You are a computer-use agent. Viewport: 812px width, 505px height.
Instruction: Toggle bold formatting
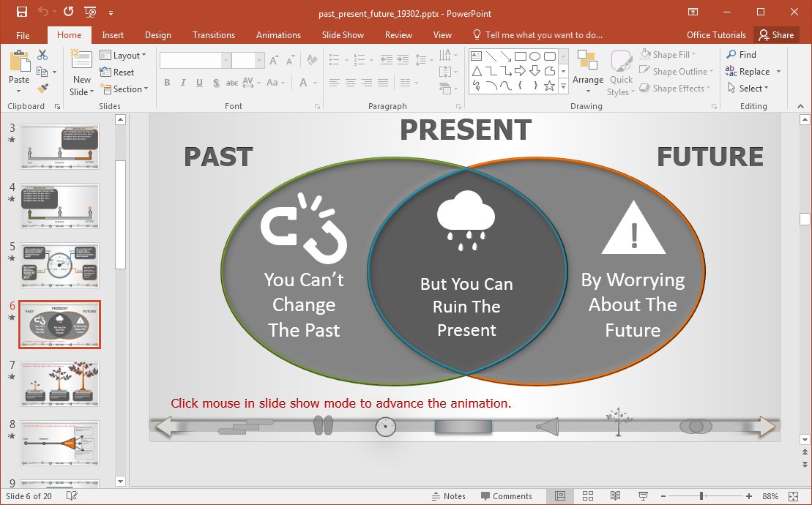167,83
